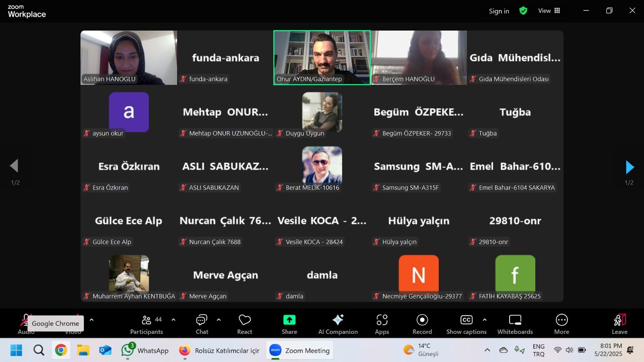Open the captions settings chevron
644x362 pixels.
(x=484, y=320)
